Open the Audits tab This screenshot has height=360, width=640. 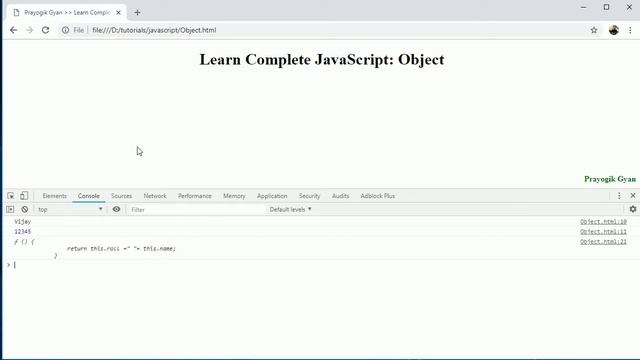pyautogui.click(x=340, y=196)
